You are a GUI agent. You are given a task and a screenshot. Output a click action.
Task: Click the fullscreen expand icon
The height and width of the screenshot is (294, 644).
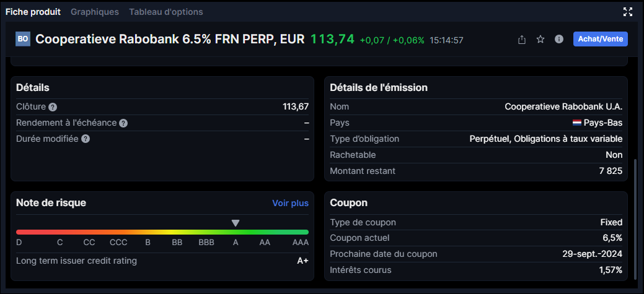[x=627, y=12]
